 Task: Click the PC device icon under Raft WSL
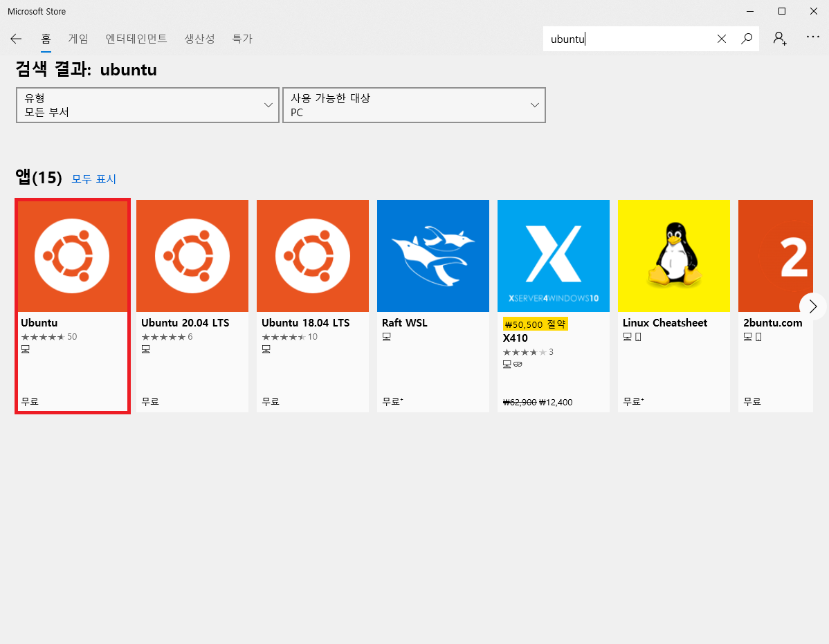387,337
